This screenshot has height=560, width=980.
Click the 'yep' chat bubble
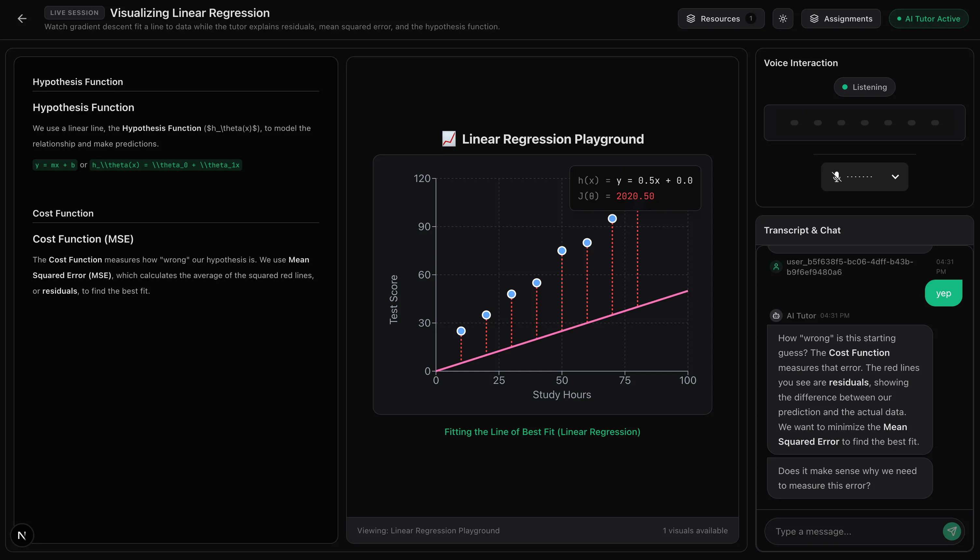pyautogui.click(x=943, y=293)
